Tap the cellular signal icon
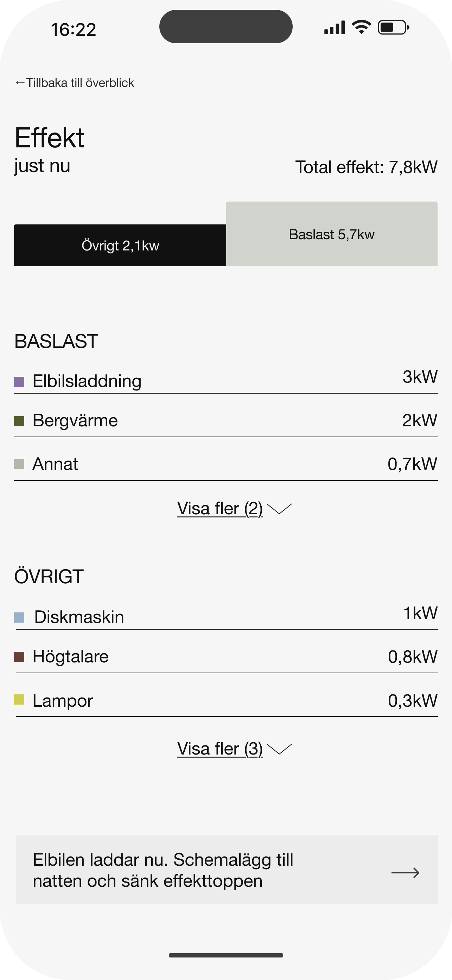The image size is (452, 980). [335, 27]
